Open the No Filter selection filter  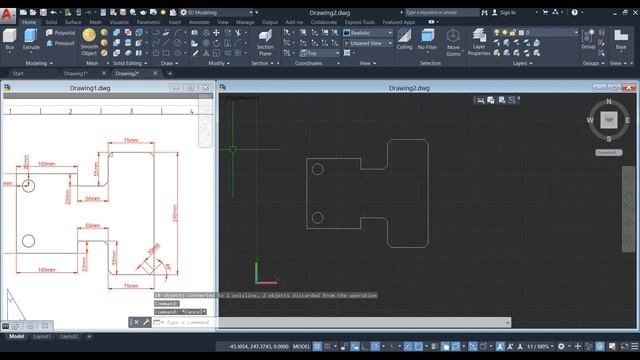pyautogui.click(x=427, y=40)
